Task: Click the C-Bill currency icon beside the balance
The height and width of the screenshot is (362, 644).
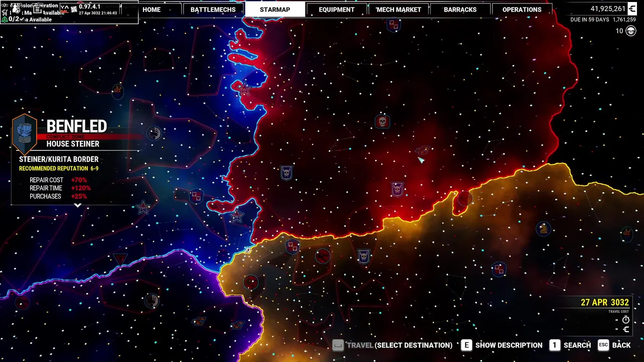Action: [632, 9]
